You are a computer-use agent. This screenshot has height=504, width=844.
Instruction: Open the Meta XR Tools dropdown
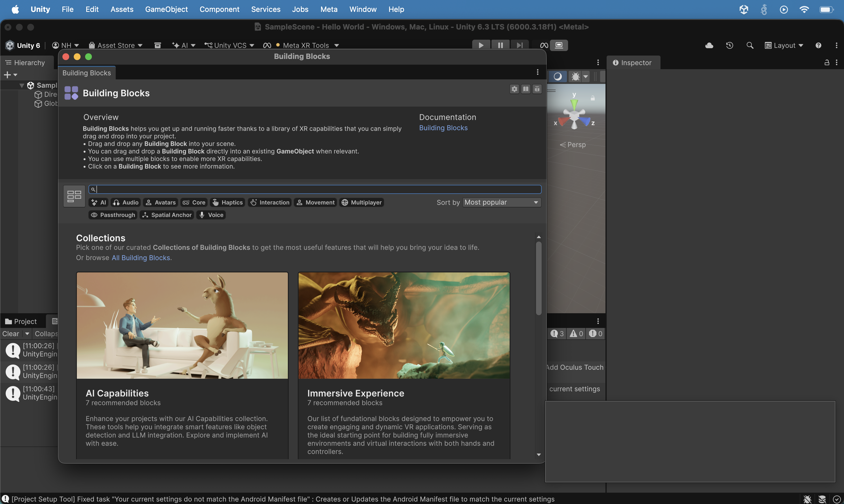pyautogui.click(x=302, y=45)
